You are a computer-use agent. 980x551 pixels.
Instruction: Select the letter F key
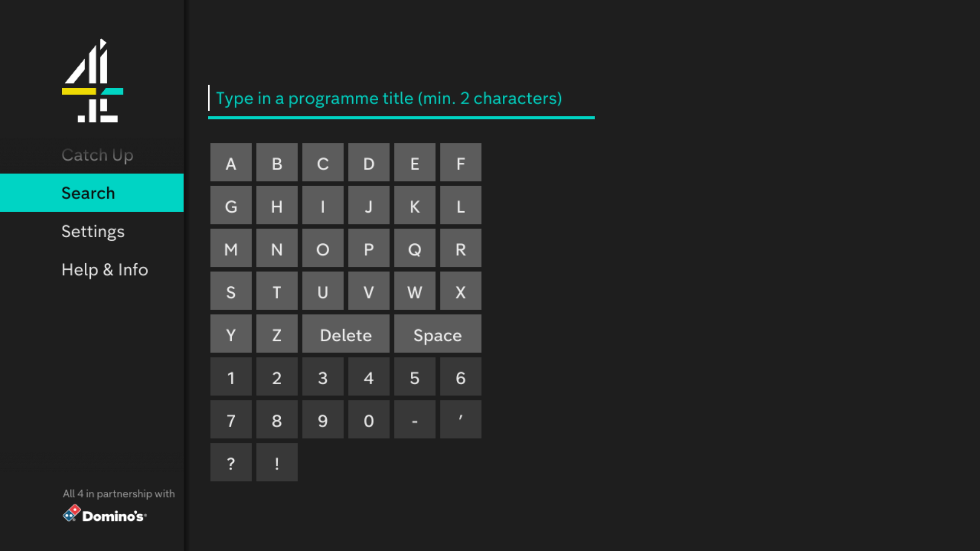[460, 163]
